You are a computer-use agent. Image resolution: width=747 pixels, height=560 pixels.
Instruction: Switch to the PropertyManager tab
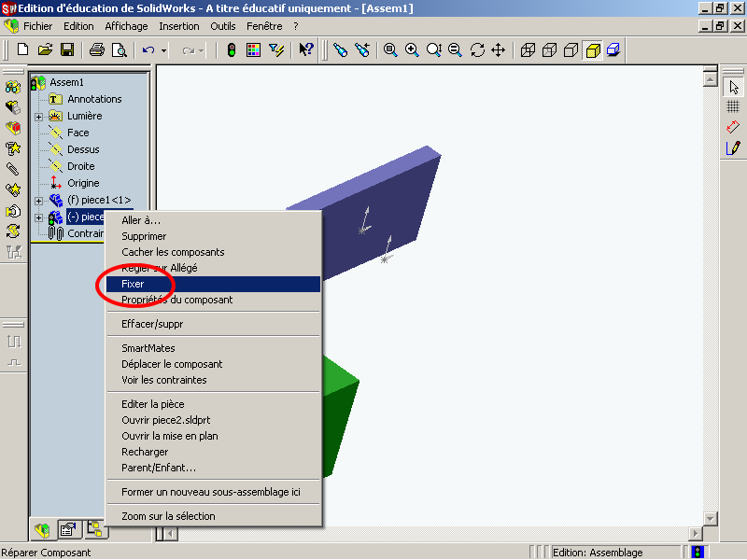(x=68, y=529)
